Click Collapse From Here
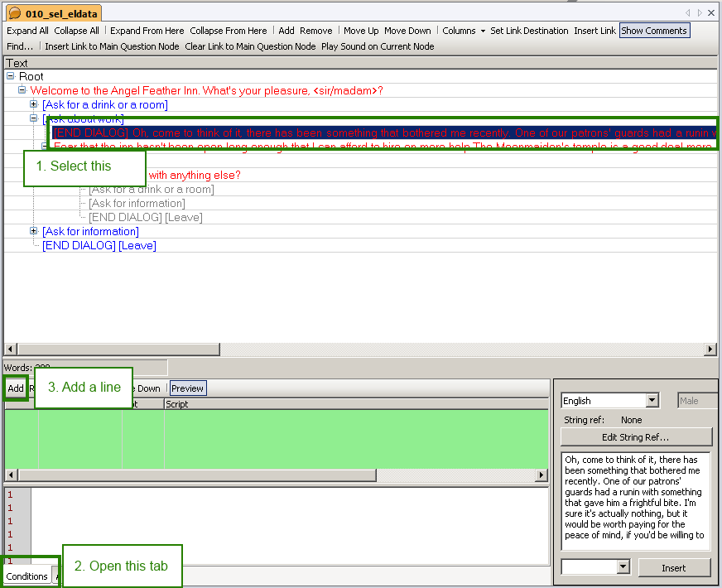722x588 pixels. coord(229,31)
